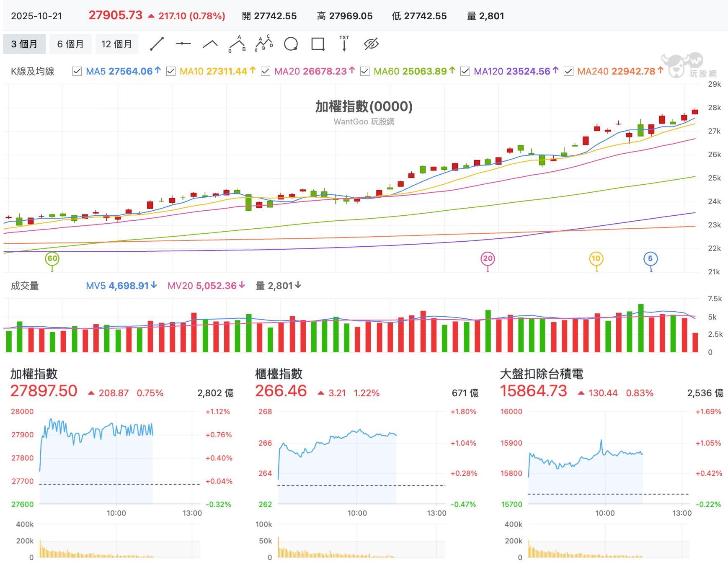Viewport: 728px width, 568px height.
Task: Click the 櫃檯指數 section heading
Action: [x=280, y=375]
